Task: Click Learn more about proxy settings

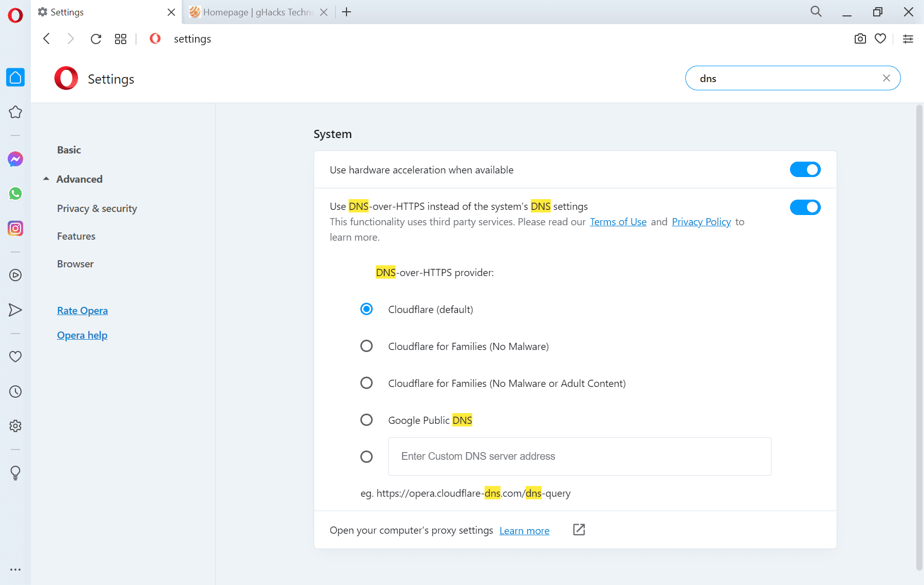Action: pos(524,530)
